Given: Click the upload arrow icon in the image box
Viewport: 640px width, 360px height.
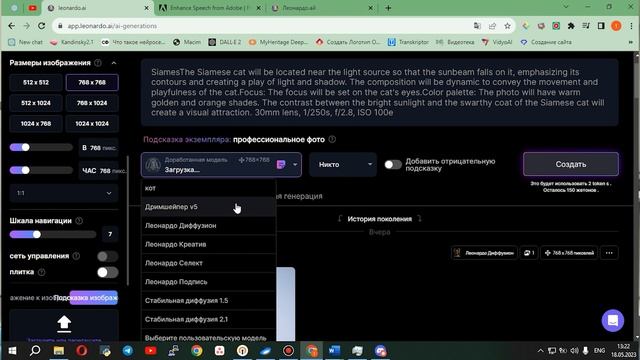Looking at the screenshot, I should coord(64,323).
